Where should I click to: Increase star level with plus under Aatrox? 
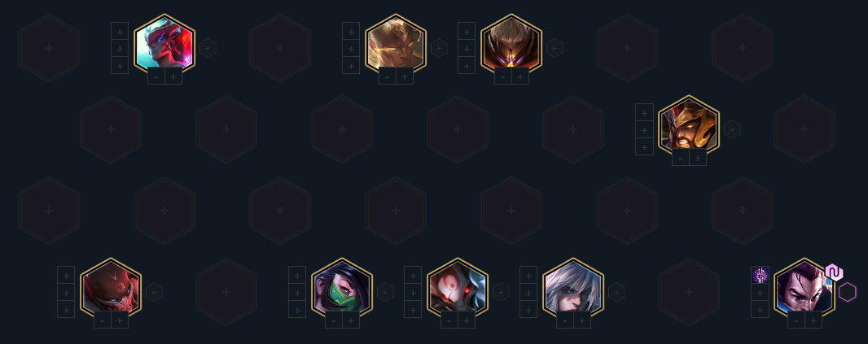(120, 320)
